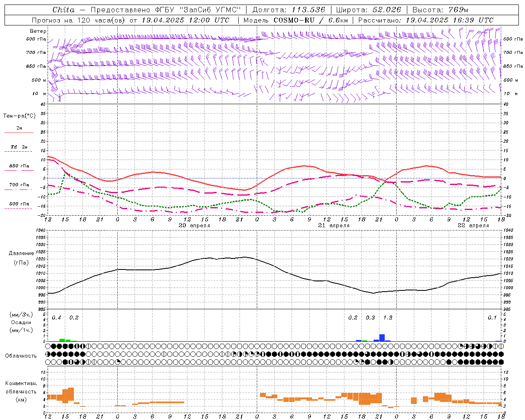
Task: Click the "22 апреля" date label
Action: (473, 226)
